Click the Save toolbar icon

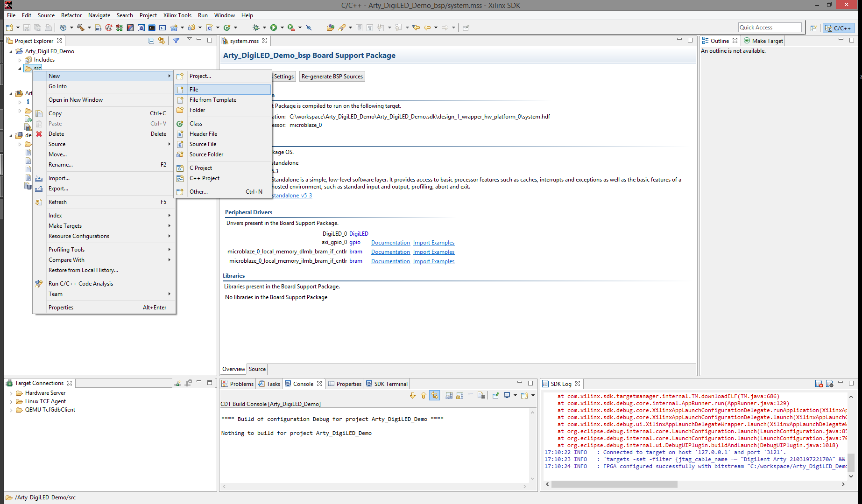(27, 28)
